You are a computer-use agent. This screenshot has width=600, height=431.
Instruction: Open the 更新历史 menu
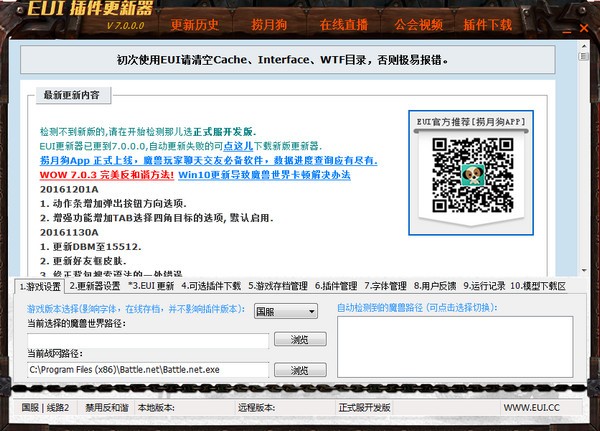point(195,25)
